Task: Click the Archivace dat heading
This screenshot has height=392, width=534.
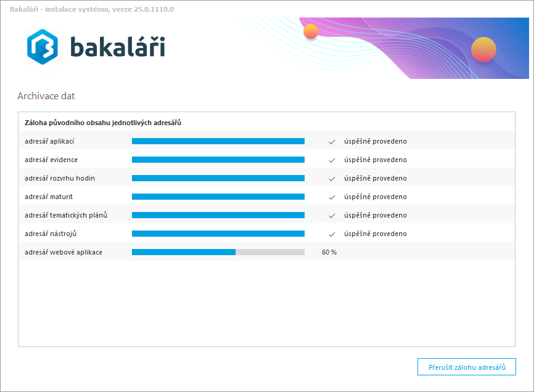Action: pyautogui.click(x=46, y=96)
